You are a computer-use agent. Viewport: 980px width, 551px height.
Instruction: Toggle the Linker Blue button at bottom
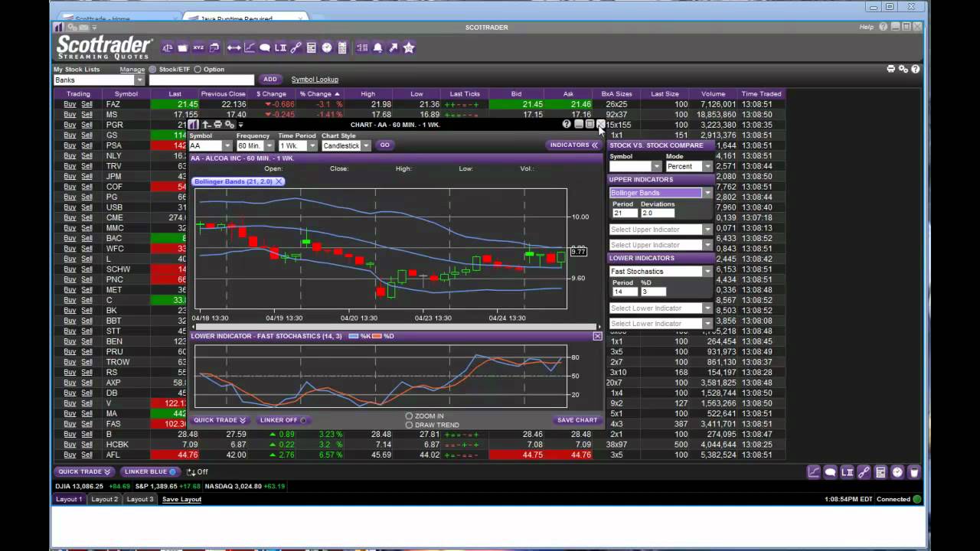click(150, 472)
